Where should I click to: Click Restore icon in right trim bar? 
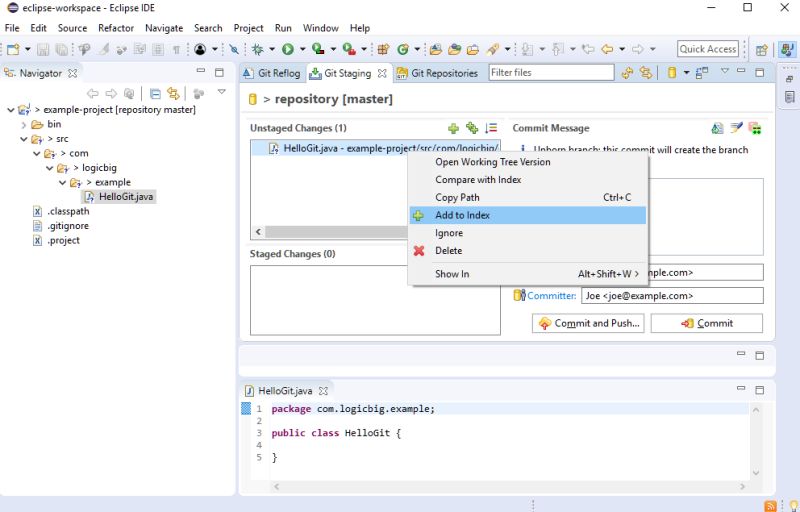coord(789,79)
